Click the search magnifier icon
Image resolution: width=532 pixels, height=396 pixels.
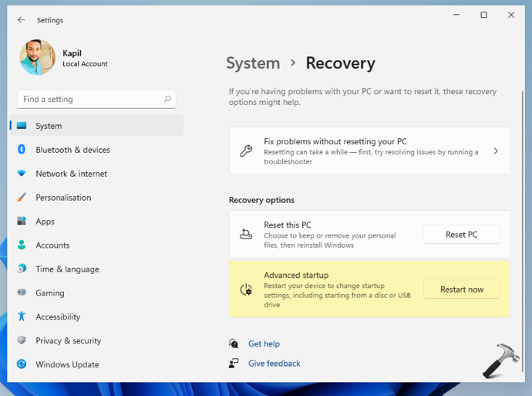[167, 100]
